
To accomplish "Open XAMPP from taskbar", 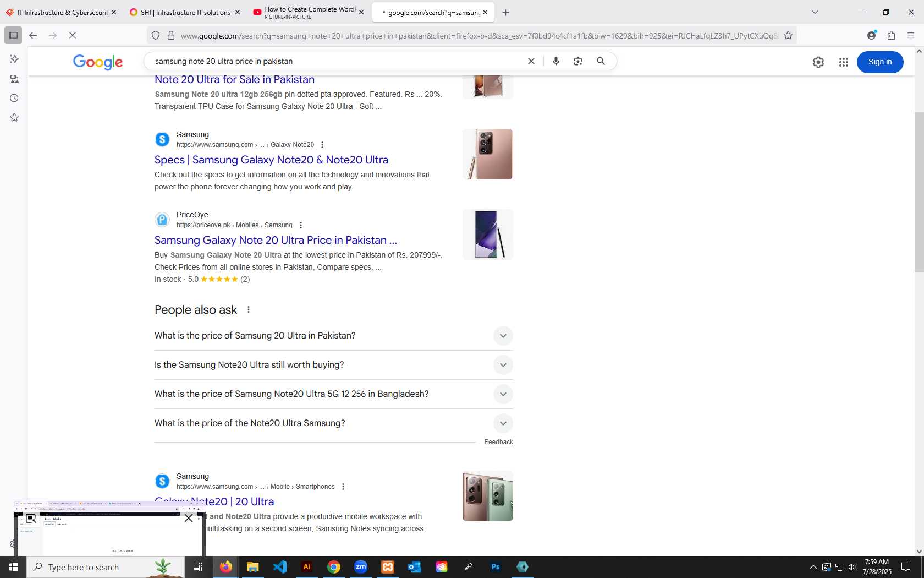I will coord(388,567).
